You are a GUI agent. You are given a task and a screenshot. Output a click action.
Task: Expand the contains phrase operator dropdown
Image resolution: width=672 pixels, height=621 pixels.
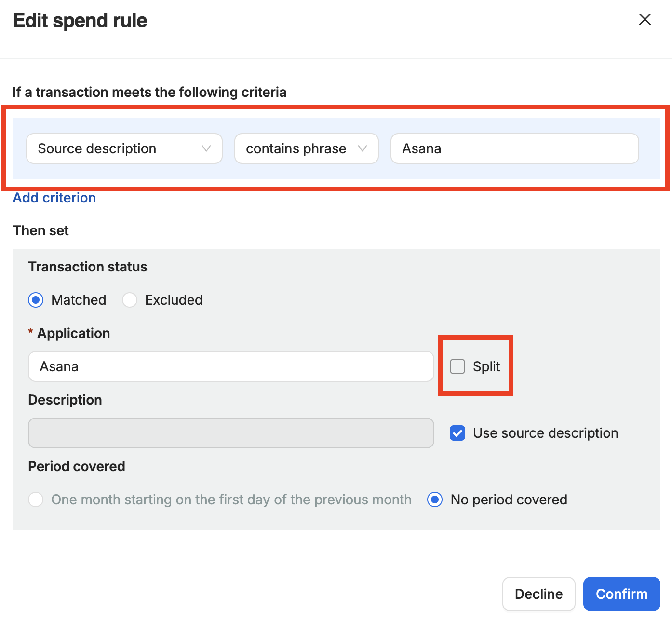click(299, 148)
